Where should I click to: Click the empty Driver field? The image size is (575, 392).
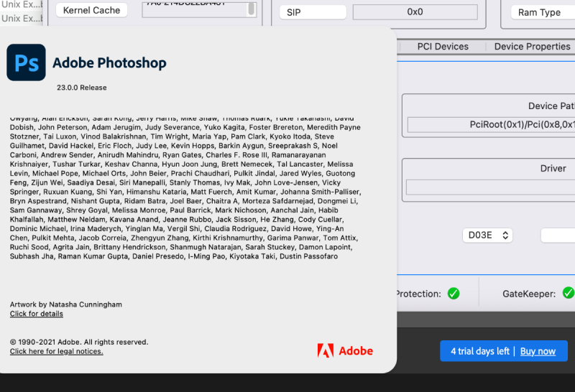point(491,187)
